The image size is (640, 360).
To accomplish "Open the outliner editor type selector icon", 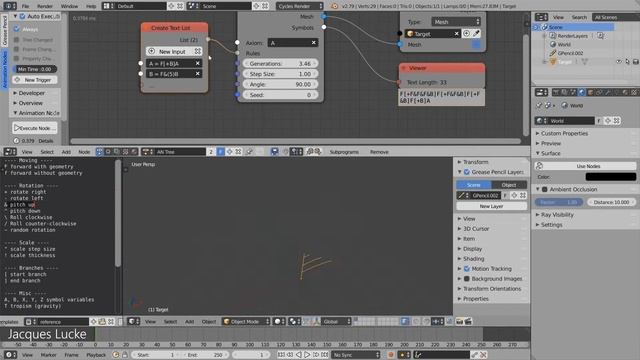I will pyautogui.click(x=541, y=17).
